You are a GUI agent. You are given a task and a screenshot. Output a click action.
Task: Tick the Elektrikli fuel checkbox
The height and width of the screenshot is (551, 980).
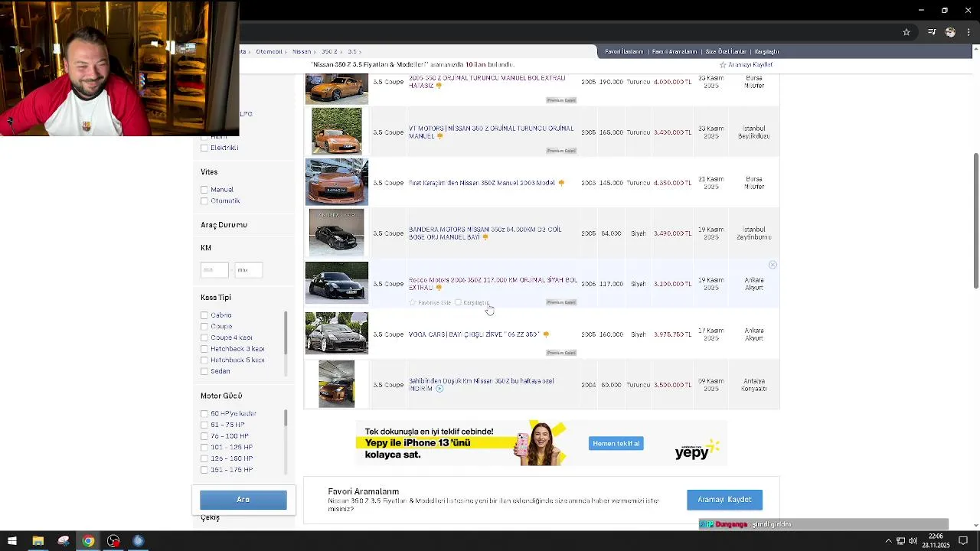(204, 148)
